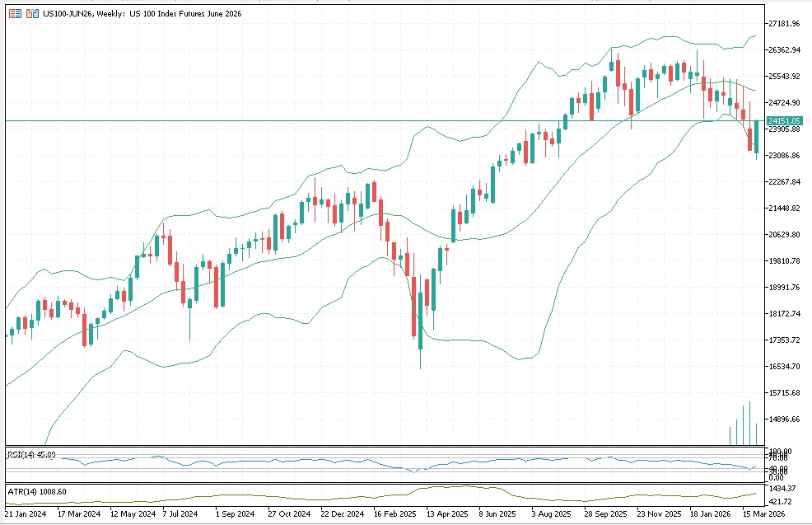Image resolution: width=812 pixels, height=525 pixels.
Task: Open the red table-grid icon beside chart title
Action: pos(16,14)
